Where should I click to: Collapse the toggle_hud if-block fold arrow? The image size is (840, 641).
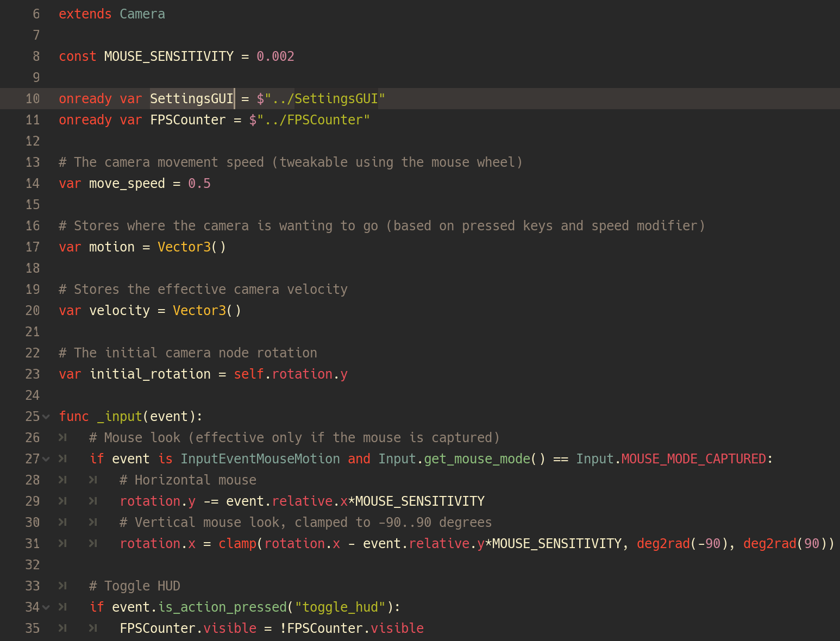(46, 607)
